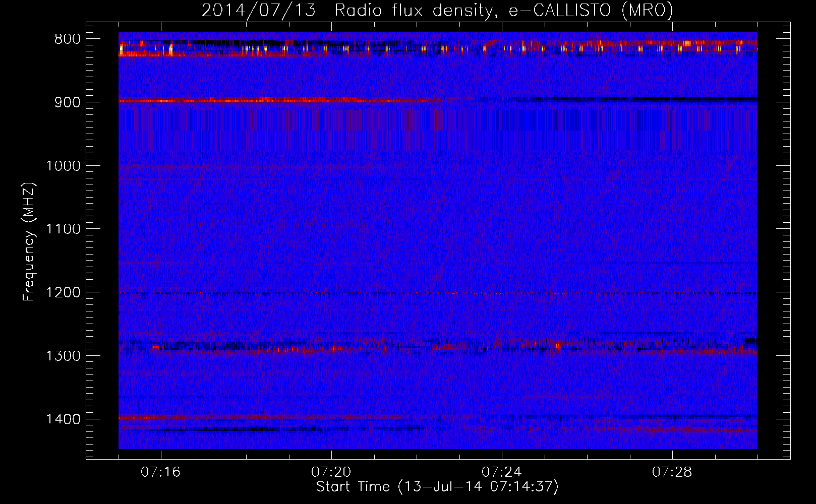Click the 07:24 time tick label
This screenshot has height=504, width=816.
point(501,472)
